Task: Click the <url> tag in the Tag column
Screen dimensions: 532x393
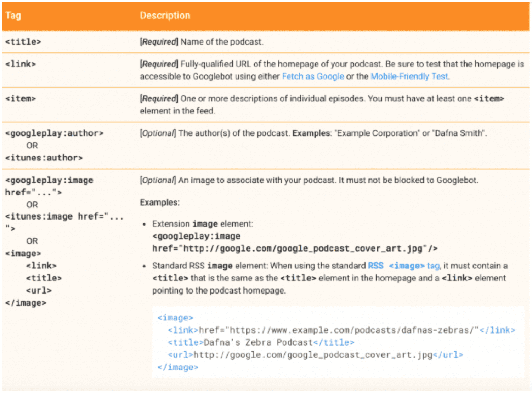Action: tap(39, 291)
